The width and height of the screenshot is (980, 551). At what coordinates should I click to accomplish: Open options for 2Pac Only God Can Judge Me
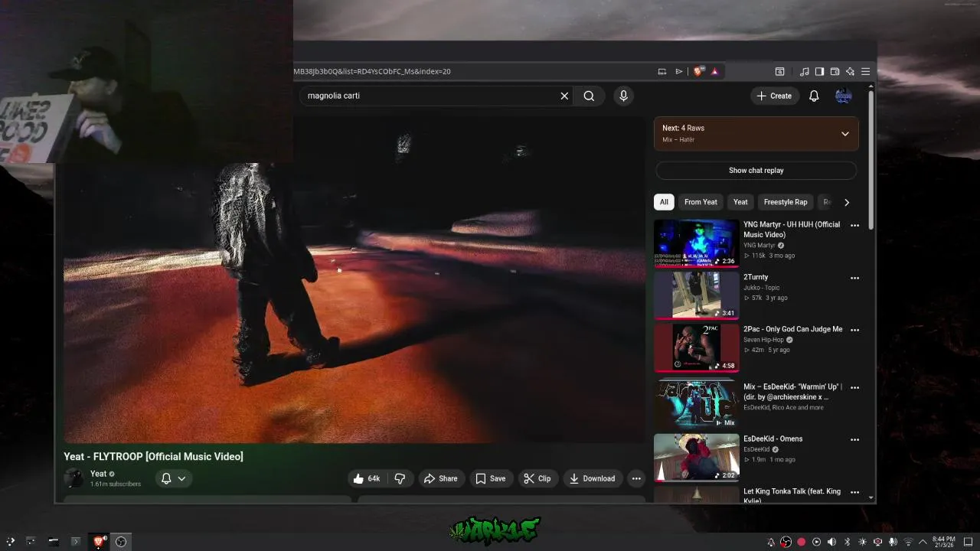tap(854, 330)
